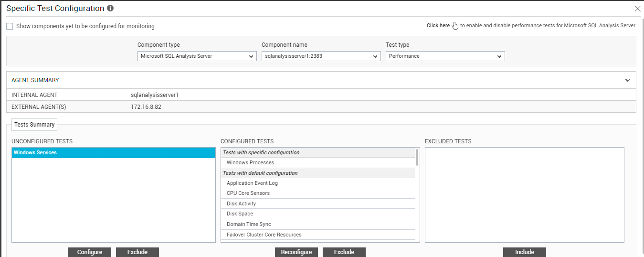Click the 'Click here' link for performance tests
Screen dimensions: 644x257
tap(438, 26)
